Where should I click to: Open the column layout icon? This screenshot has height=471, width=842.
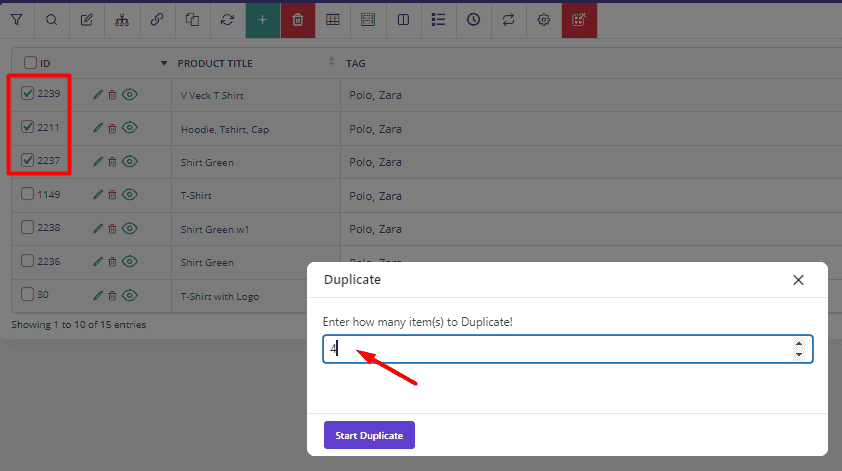403,20
